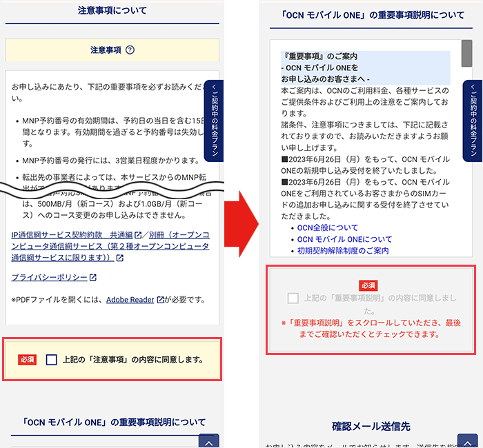Click external-link icon after 通信網サービスに限ります))

click(x=120, y=258)
